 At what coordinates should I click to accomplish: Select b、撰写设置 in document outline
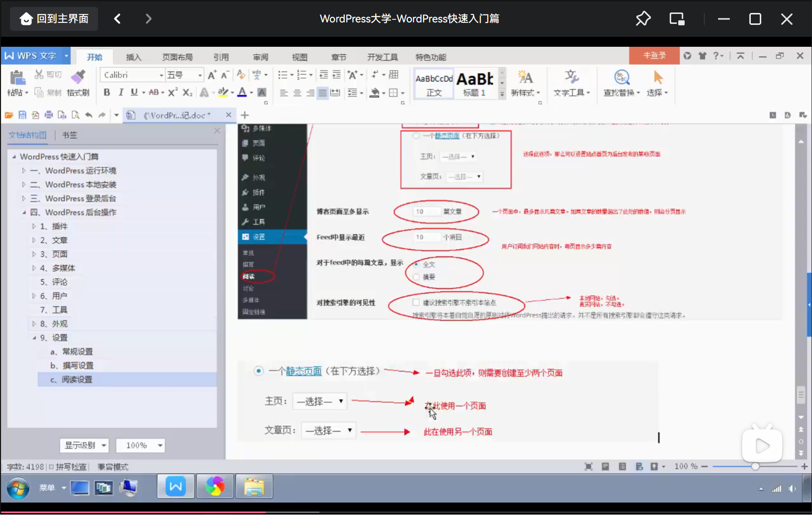[x=127, y=366]
